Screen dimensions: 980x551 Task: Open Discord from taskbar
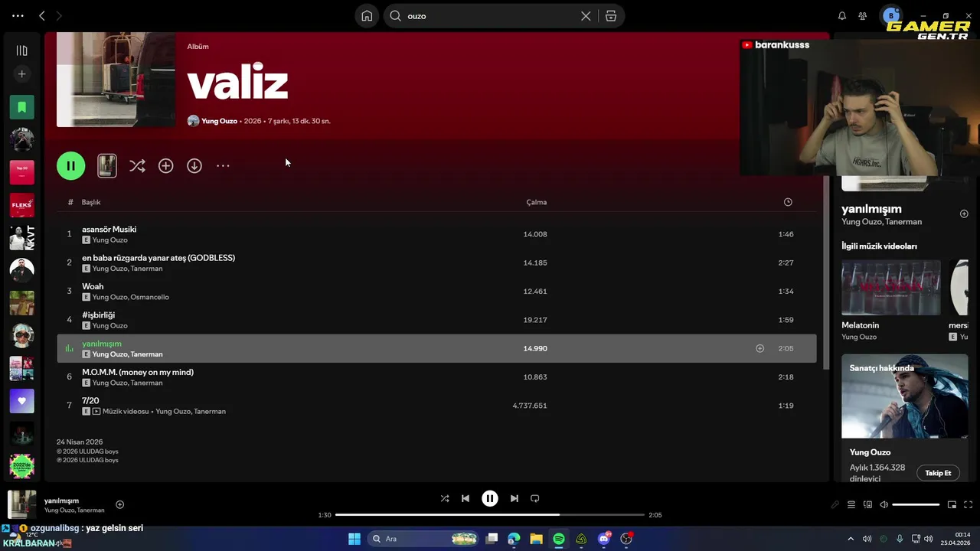[x=604, y=539]
